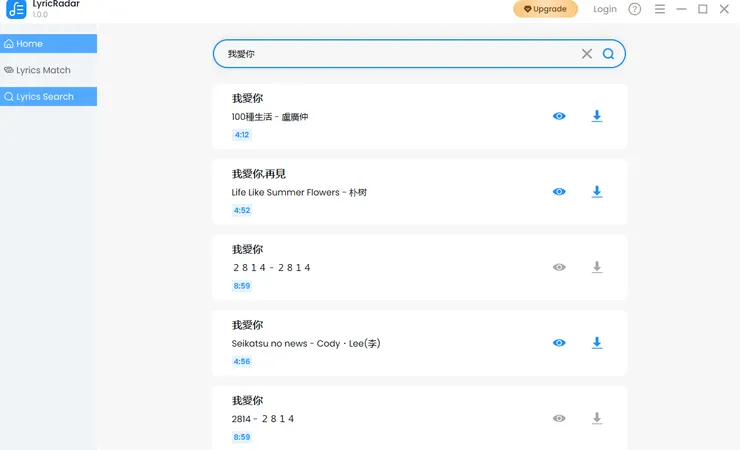Viewport: 740px width, 450px height.
Task: Click the 4:52 duration badge
Action: tap(242, 210)
